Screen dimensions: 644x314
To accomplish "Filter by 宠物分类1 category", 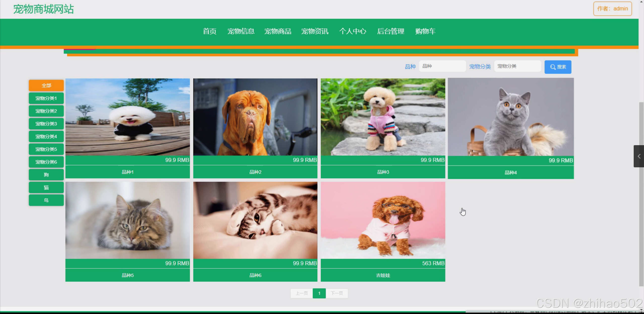I will click(x=46, y=98).
